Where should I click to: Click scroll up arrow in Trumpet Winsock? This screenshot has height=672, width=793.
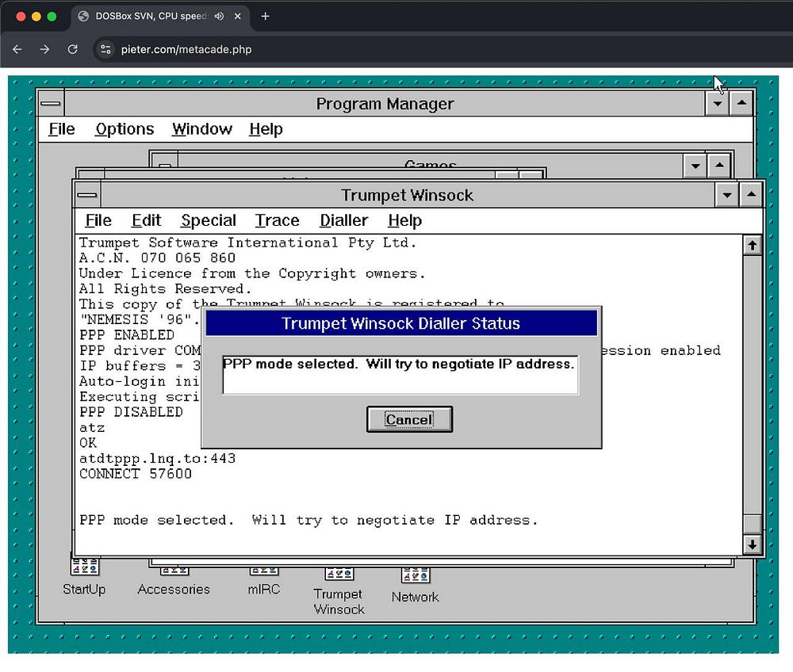tap(753, 246)
